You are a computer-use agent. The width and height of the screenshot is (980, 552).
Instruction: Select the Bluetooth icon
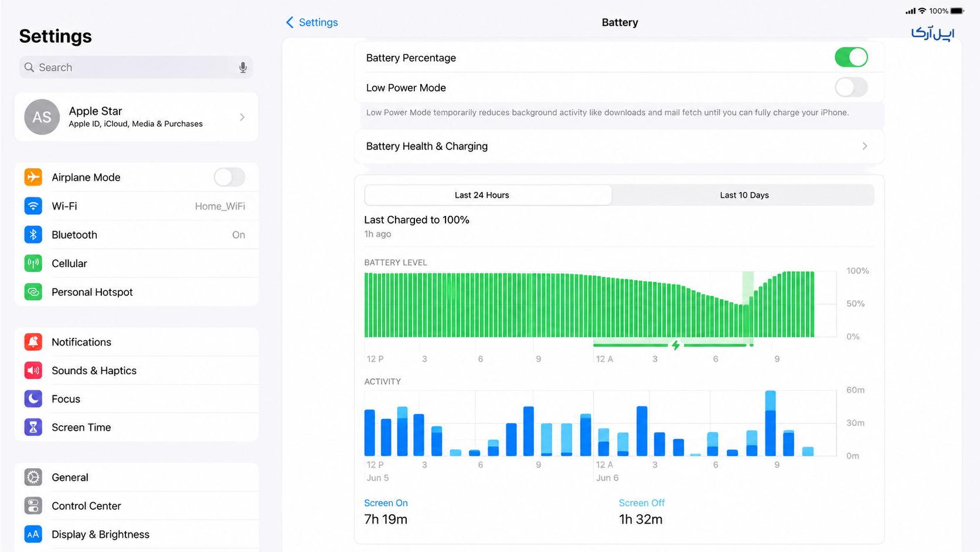coord(33,235)
